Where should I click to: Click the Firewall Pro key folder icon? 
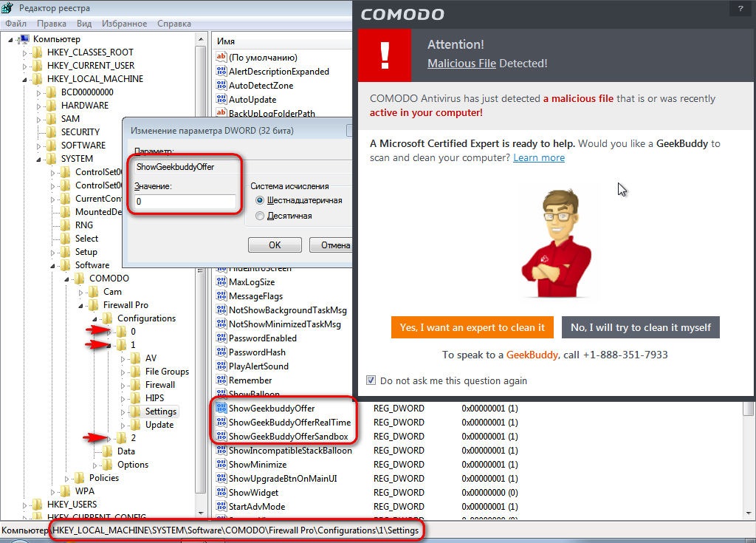pyautogui.click(x=94, y=305)
